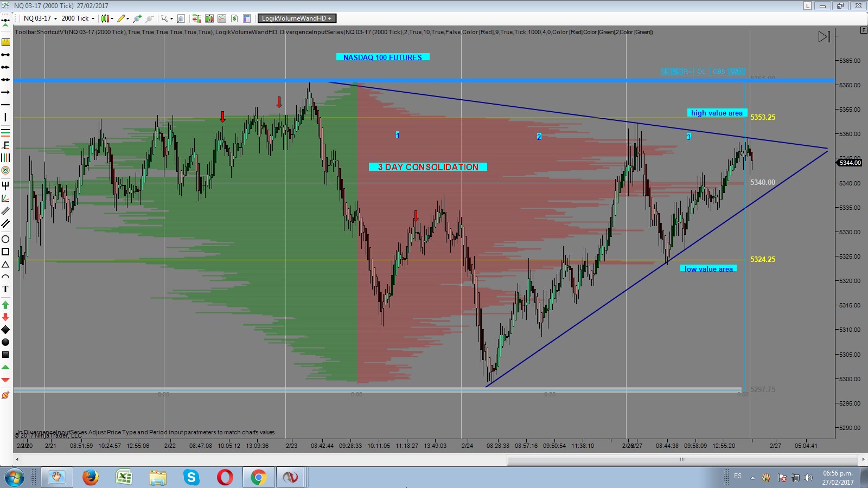
Task: Select the dot marker tool
Action: (5, 342)
